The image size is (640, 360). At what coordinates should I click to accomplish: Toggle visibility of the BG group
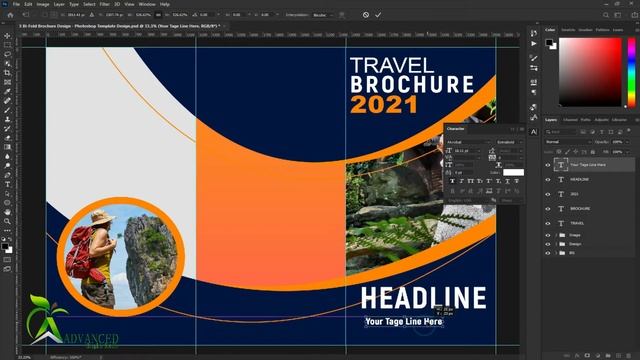pos(548,253)
